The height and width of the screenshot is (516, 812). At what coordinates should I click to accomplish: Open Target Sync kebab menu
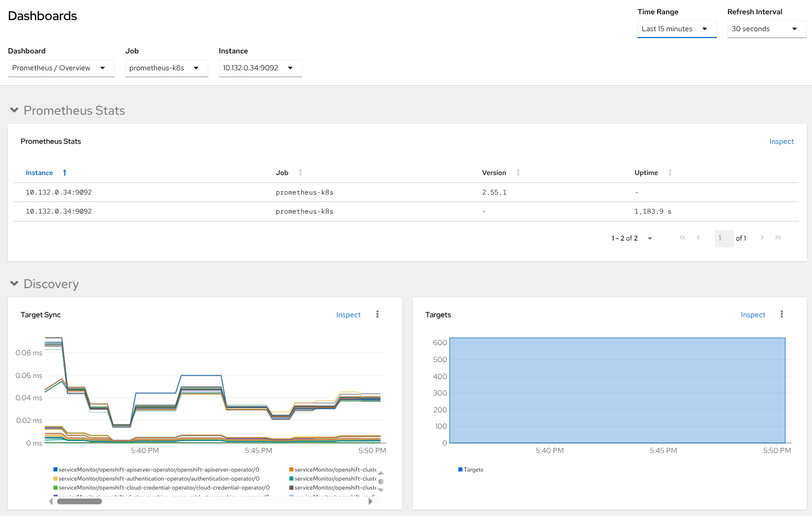tap(377, 315)
